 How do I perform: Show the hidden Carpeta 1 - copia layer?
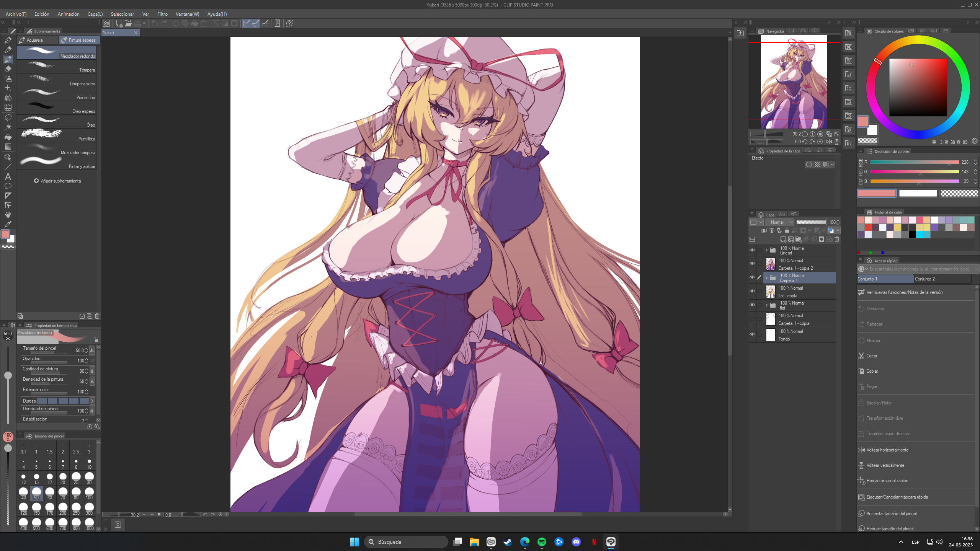752,319
